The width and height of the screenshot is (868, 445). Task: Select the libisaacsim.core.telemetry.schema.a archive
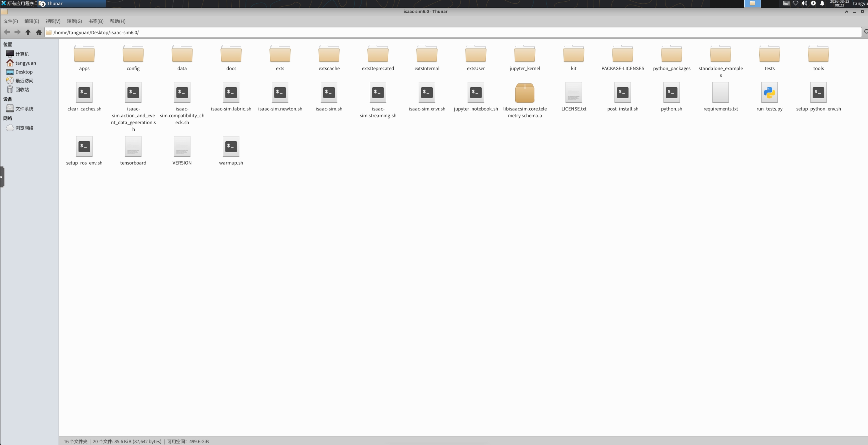tap(525, 93)
